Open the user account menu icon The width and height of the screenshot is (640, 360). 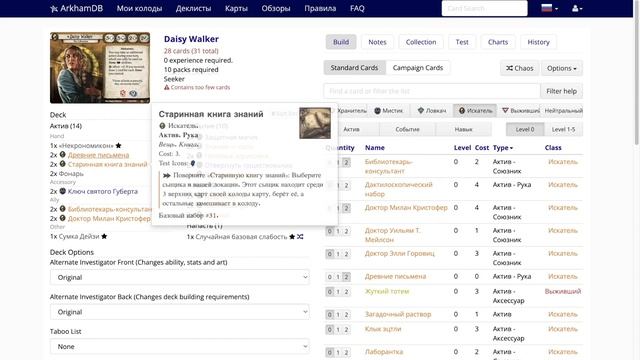[577, 8]
